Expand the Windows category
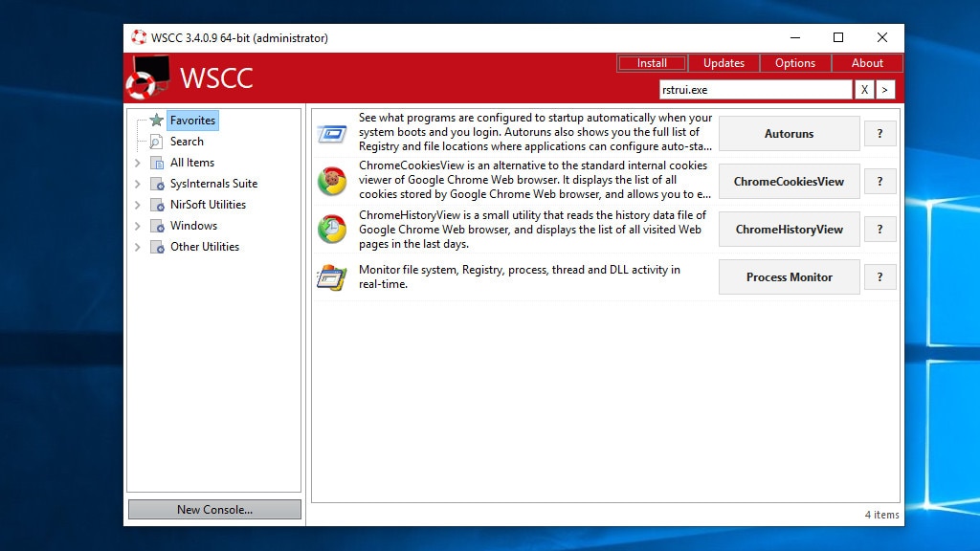Viewport: 980px width, 551px height. point(138,225)
